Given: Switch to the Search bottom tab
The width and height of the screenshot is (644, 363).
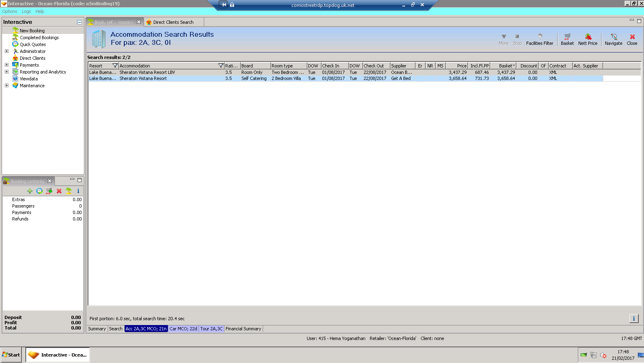Looking at the screenshot, I should (116, 329).
